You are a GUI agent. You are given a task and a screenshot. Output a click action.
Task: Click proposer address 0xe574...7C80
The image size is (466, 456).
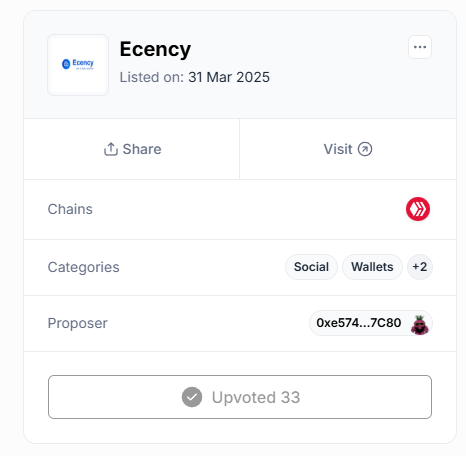point(359,323)
